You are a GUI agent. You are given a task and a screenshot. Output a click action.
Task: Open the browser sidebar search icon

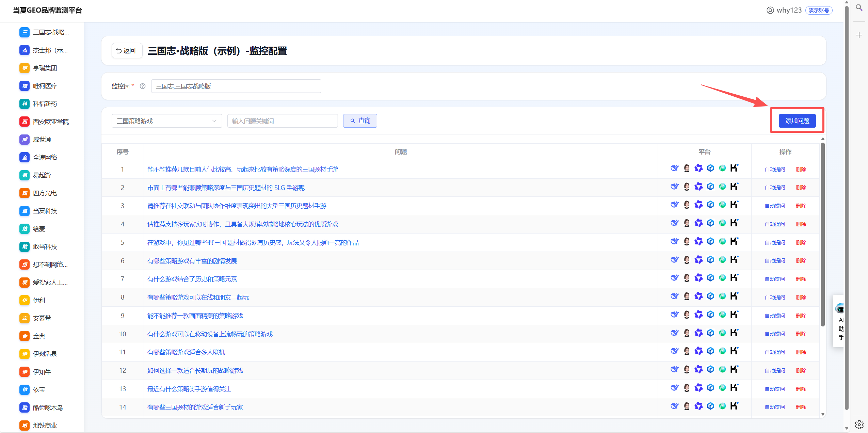[859, 8]
